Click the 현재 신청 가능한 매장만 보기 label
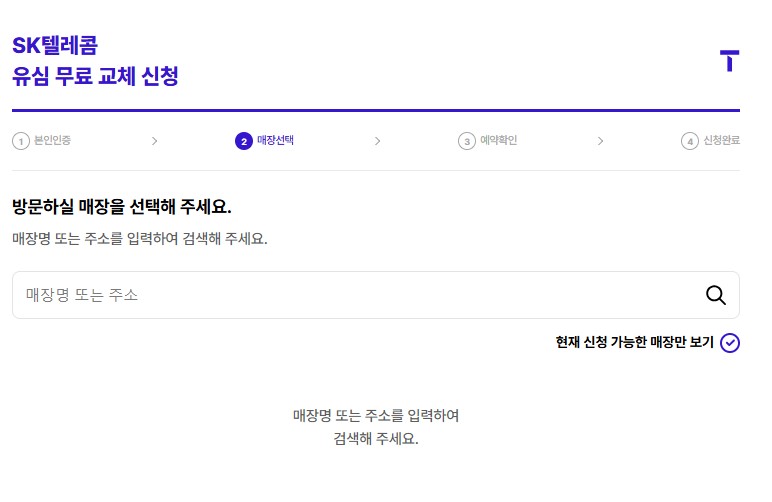The image size is (772, 502). coord(635,342)
